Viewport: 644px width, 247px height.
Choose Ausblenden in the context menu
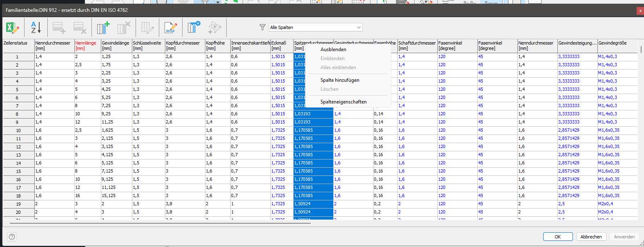[x=333, y=49]
